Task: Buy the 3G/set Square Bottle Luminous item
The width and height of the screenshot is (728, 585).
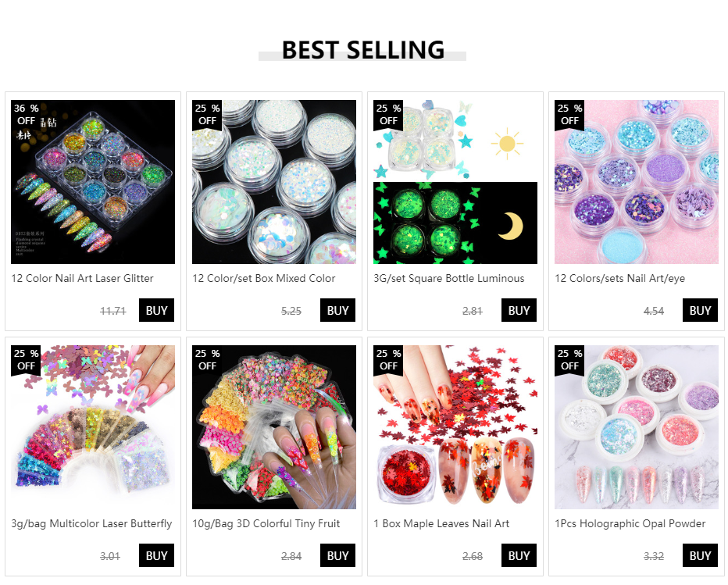Action: (519, 310)
